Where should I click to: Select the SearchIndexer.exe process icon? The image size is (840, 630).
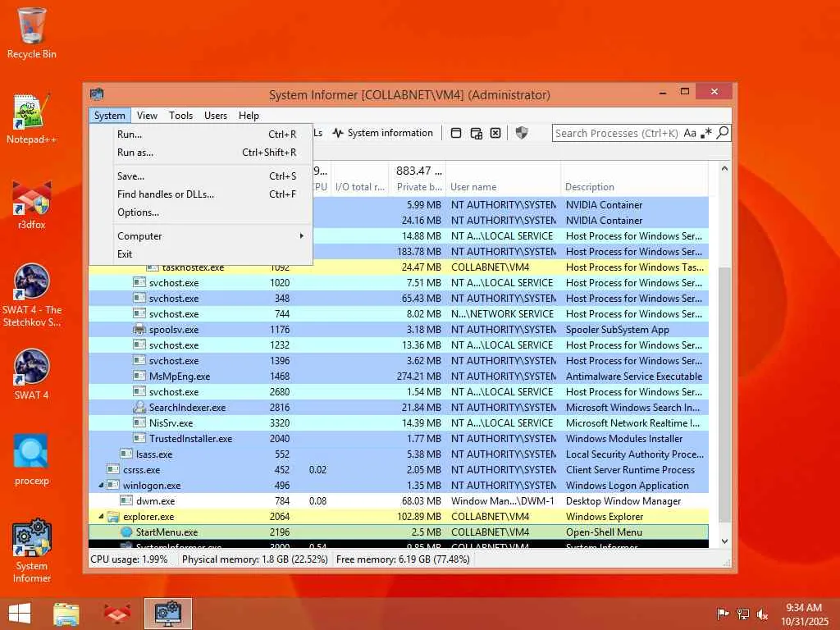click(139, 407)
